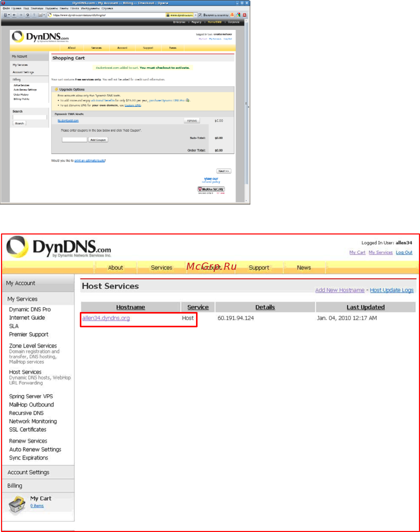Open the print icon's dropdown arrow

[44, 15]
